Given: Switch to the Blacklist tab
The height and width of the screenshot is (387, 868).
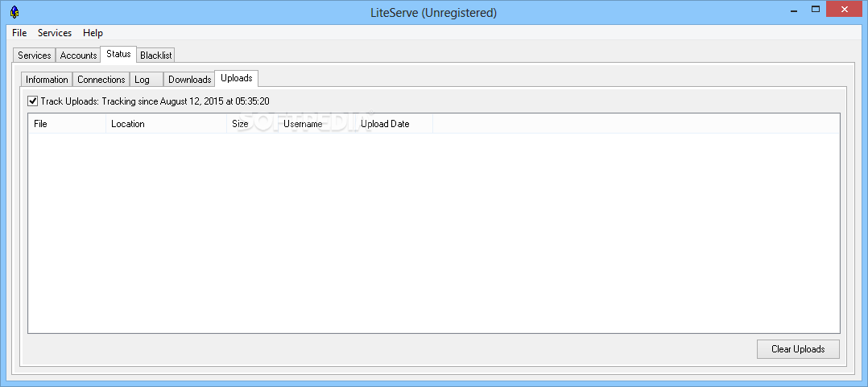Looking at the screenshot, I should tap(155, 56).
